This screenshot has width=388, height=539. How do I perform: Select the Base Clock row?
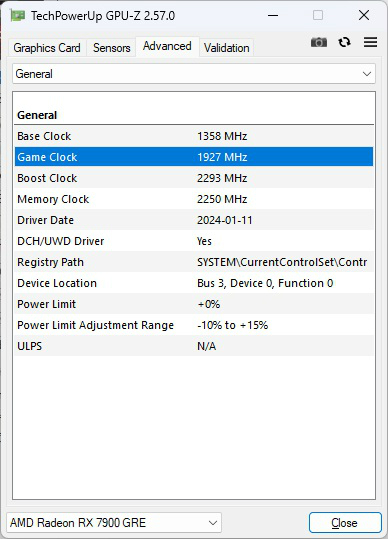(x=194, y=136)
